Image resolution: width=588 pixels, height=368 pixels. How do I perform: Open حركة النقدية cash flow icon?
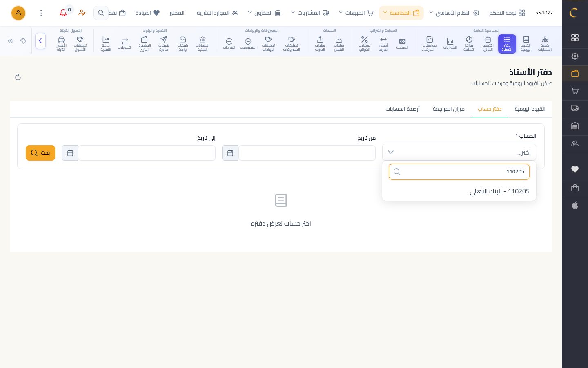[x=106, y=44]
